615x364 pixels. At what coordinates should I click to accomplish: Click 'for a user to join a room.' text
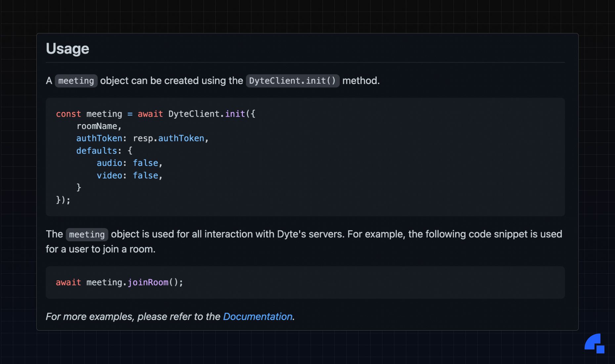(101, 249)
